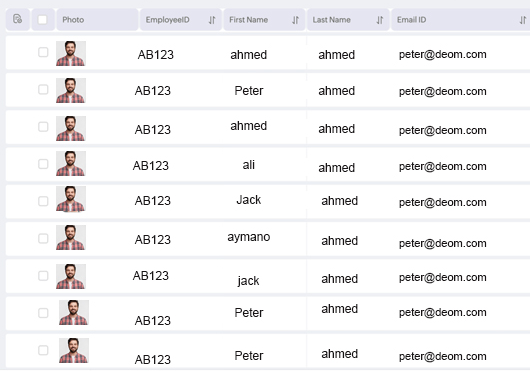The width and height of the screenshot is (530, 371).
Task: Sort the First Name column
Action: click(295, 20)
